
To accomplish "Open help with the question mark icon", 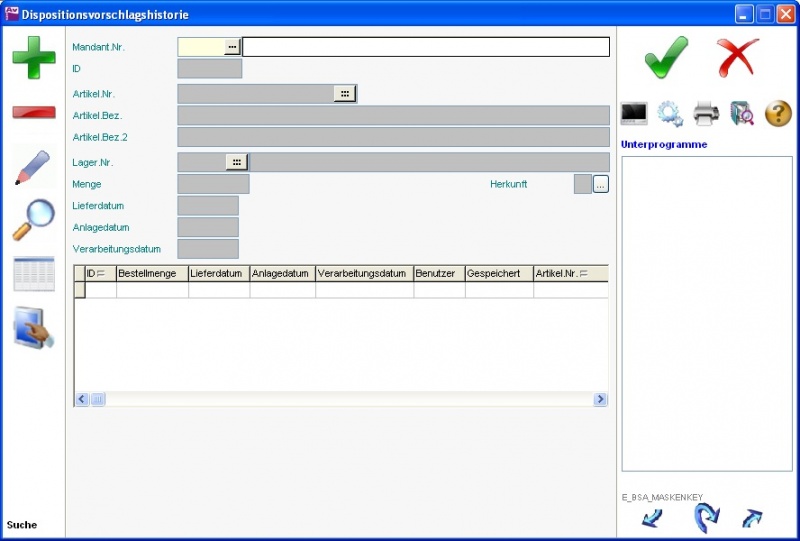I will coord(778,114).
